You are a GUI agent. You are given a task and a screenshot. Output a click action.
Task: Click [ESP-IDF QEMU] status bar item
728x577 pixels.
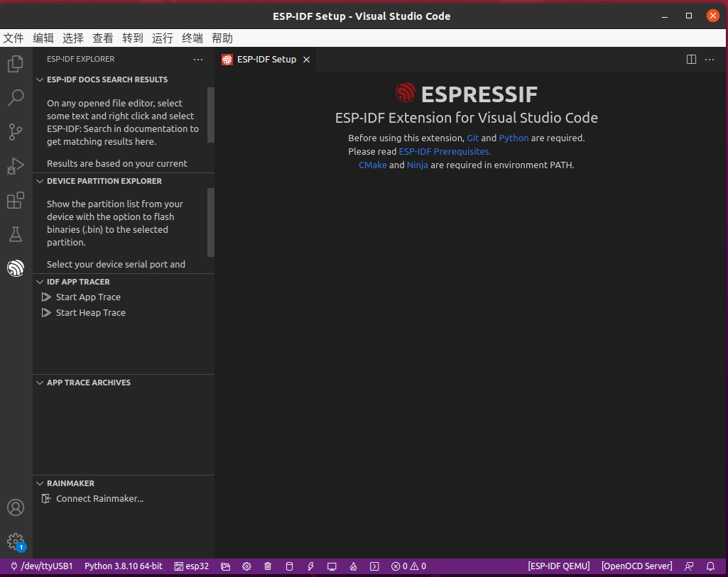[558, 566]
